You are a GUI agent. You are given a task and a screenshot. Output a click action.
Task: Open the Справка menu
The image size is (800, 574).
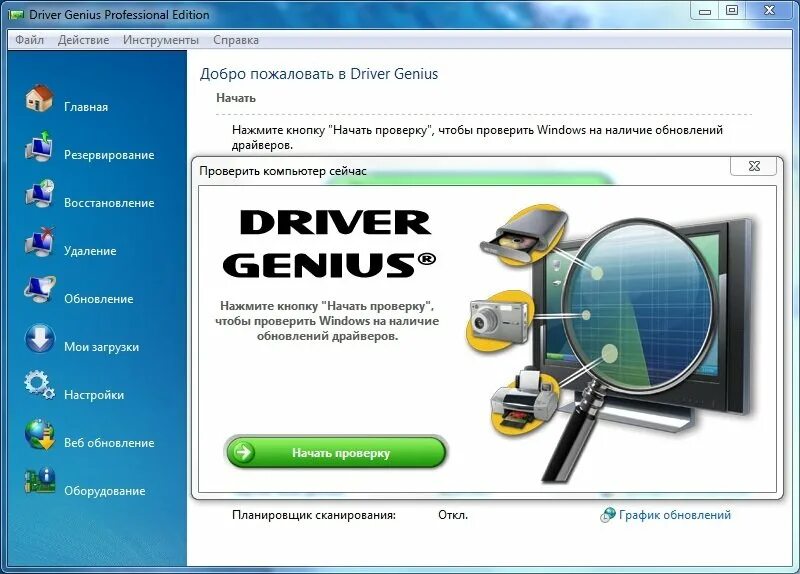click(236, 40)
